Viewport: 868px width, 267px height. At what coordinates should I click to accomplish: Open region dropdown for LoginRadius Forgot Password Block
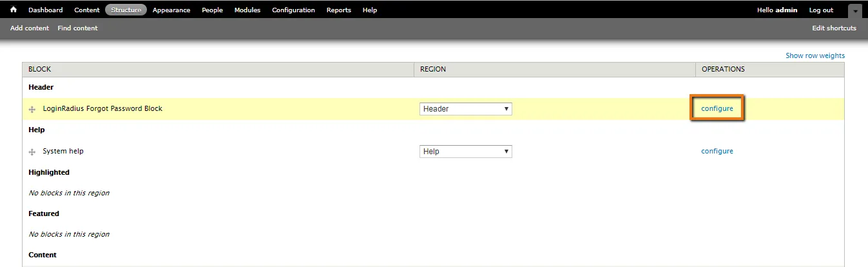point(465,109)
